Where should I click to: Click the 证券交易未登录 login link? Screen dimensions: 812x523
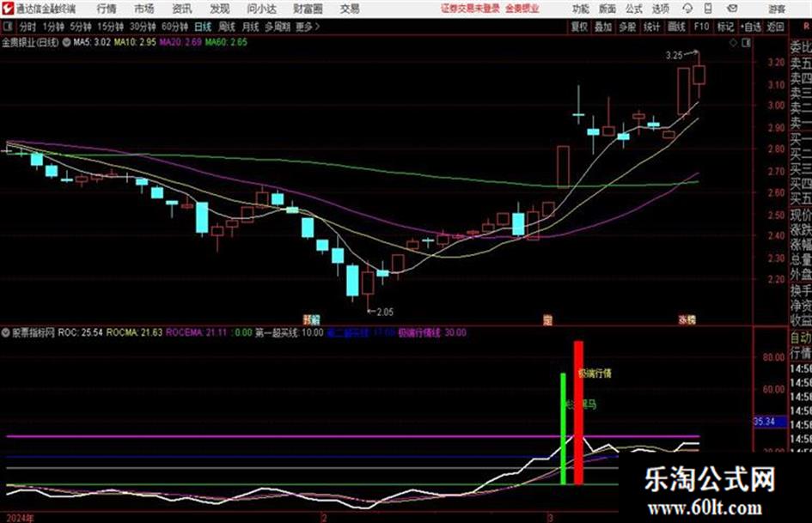pos(470,9)
